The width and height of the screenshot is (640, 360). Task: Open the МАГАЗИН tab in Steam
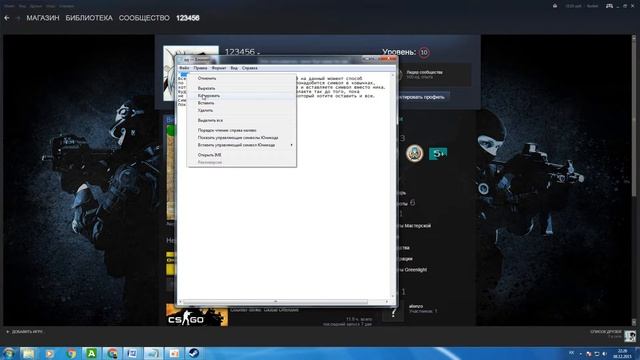[43, 18]
